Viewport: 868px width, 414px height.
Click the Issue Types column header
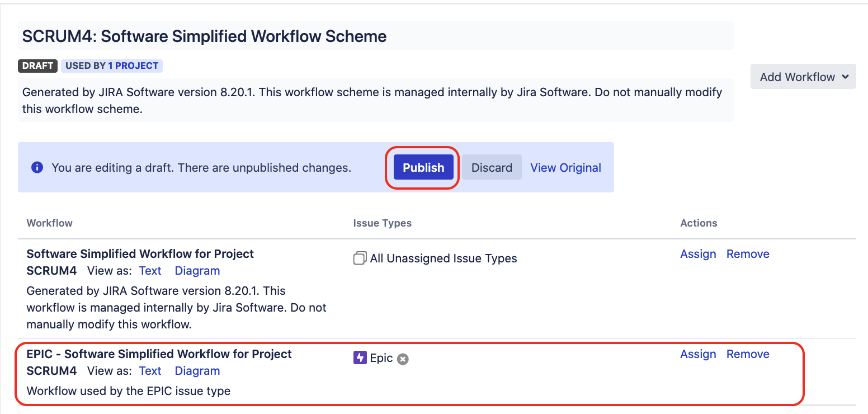pos(383,223)
